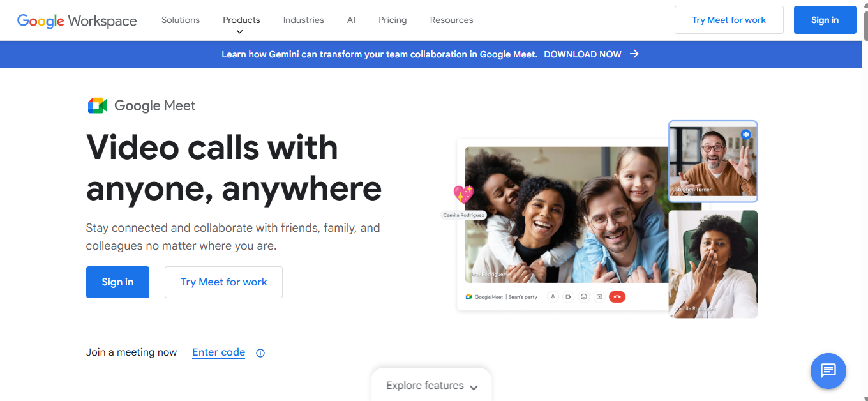Click Try Meet for work in header
Screen dimensions: 868x401
pos(729,20)
